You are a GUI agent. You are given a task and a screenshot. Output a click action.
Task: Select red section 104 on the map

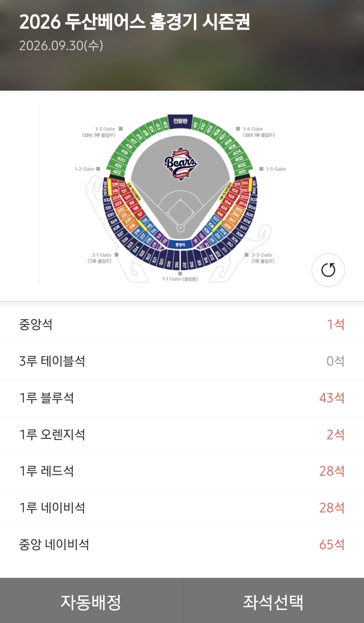click(x=228, y=202)
